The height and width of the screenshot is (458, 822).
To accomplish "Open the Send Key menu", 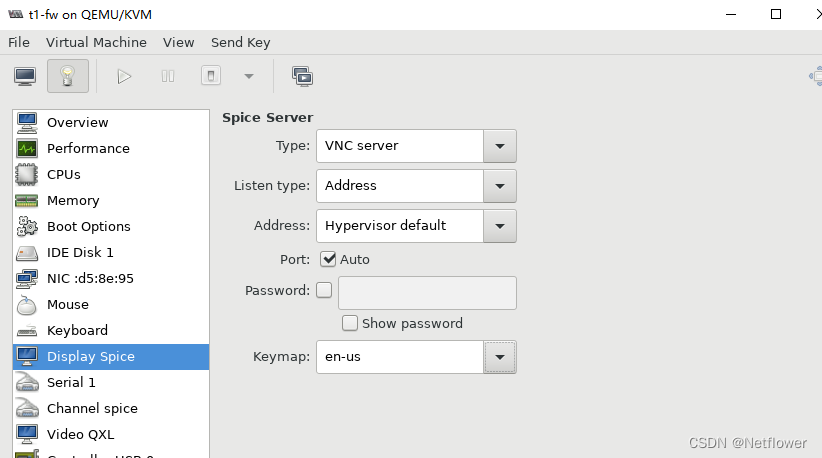I will coord(241,42).
